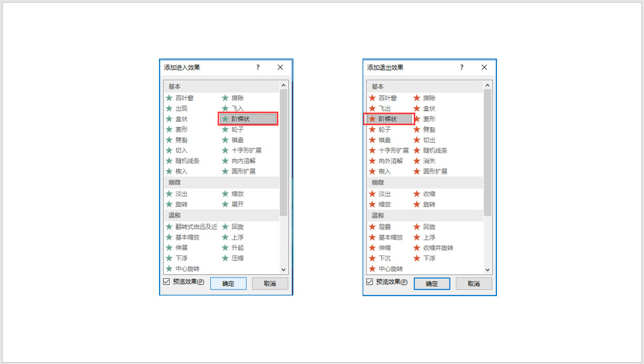
Task: Click green star for 翻转式由远及近 entrance effect
Action: tap(169, 227)
